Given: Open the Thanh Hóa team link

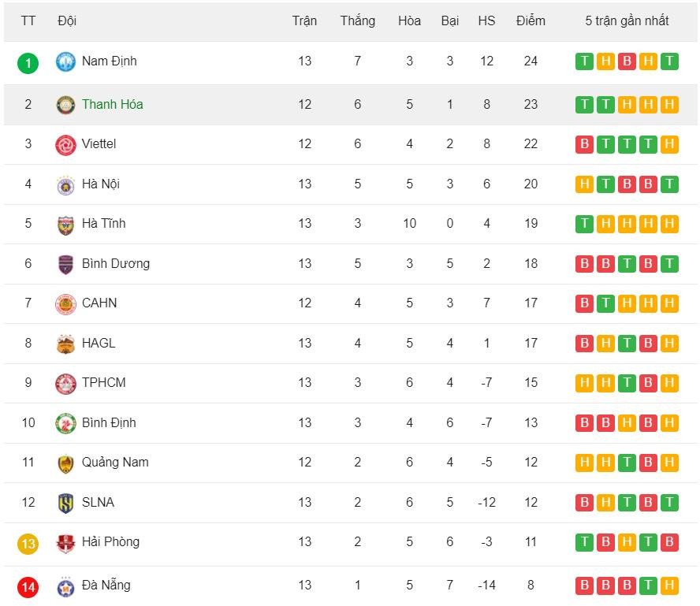Looking at the screenshot, I should point(112,104).
